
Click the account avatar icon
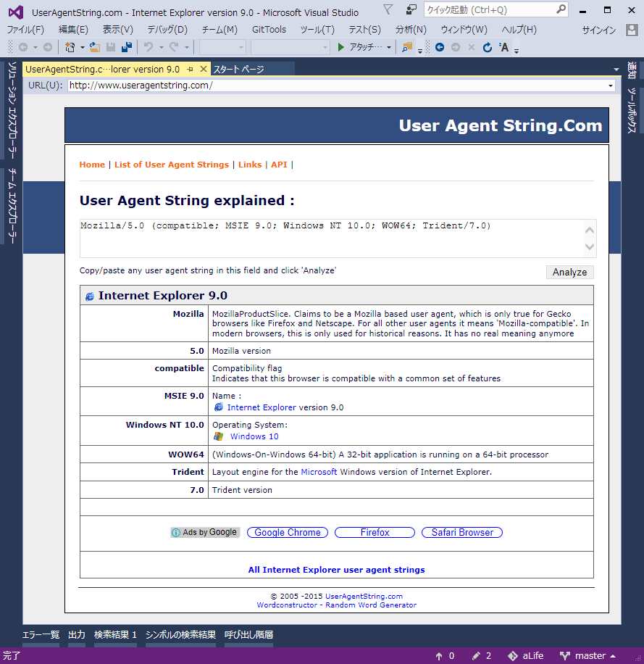632,30
